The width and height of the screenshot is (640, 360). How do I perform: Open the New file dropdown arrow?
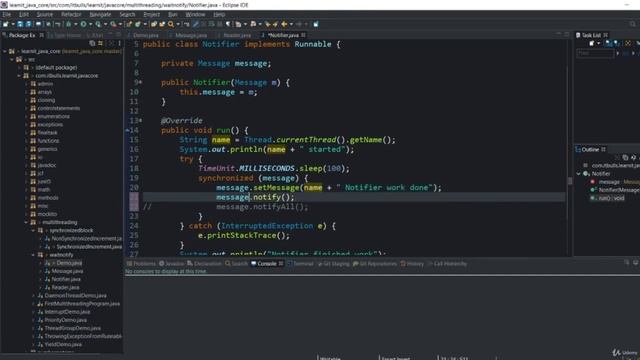tap(13, 24)
